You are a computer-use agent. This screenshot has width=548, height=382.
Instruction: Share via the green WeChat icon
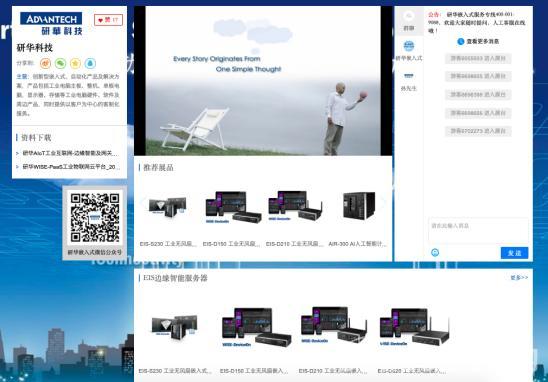(x=60, y=63)
